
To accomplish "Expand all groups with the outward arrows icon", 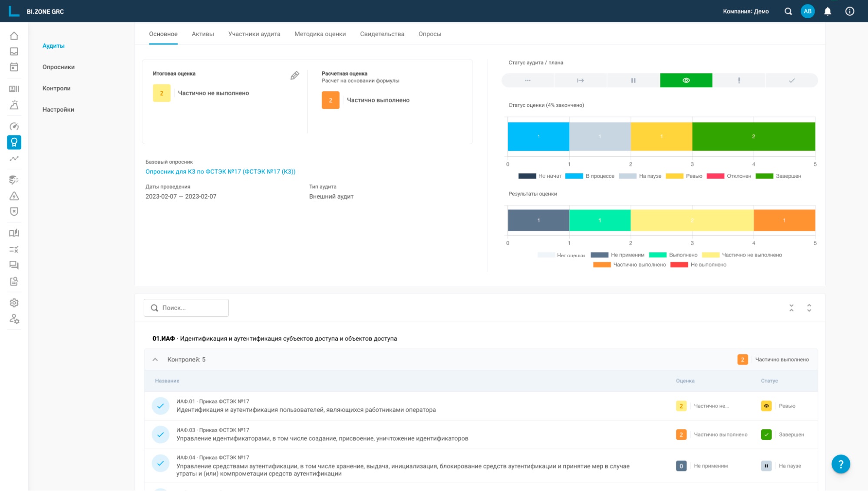I will pos(809,308).
